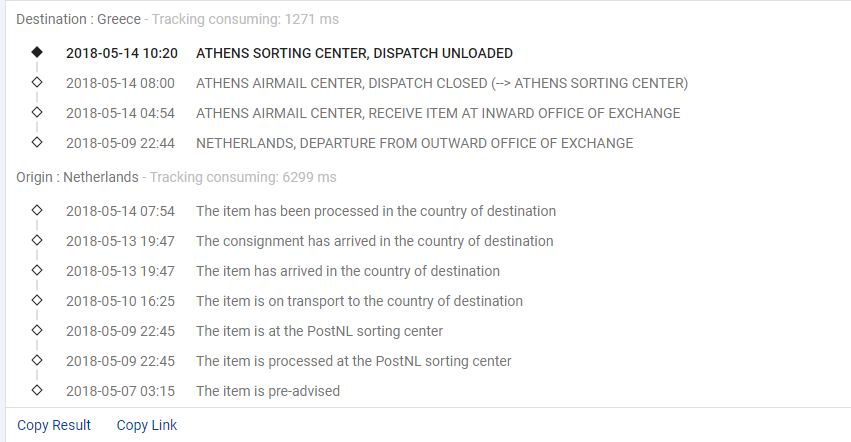This screenshot has height=442, width=851.
Task: Click the Copy Result link
Action: [54, 425]
